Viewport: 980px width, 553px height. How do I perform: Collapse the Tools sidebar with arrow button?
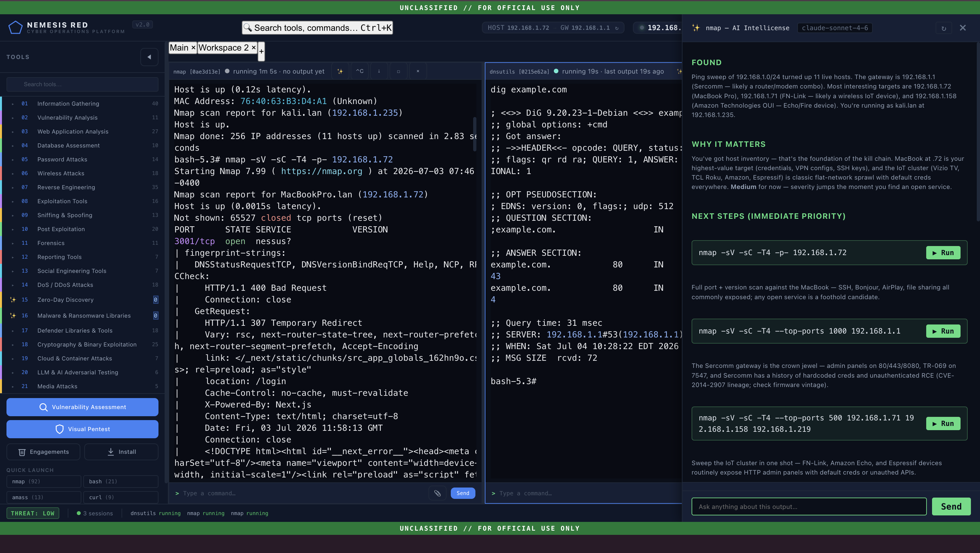pos(149,57)
